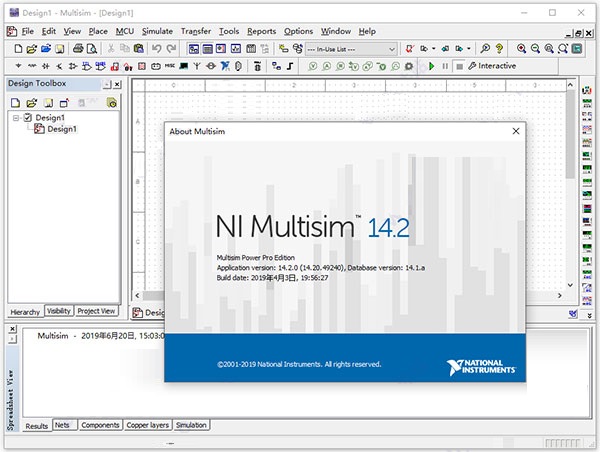Open the Reports menu
600x452 pixels.
(261, 31)
